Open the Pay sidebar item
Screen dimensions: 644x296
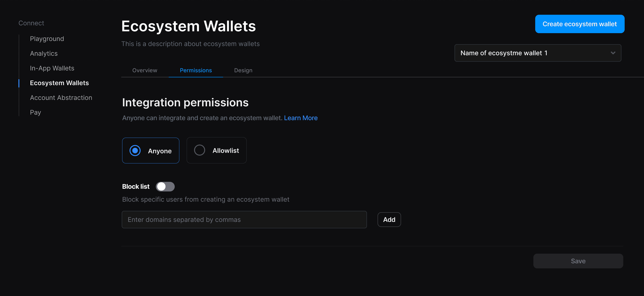point(35,112)
